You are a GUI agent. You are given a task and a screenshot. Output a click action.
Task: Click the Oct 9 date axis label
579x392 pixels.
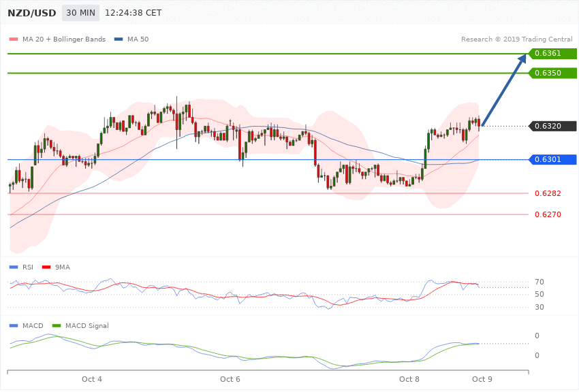[x=482, y=379]
